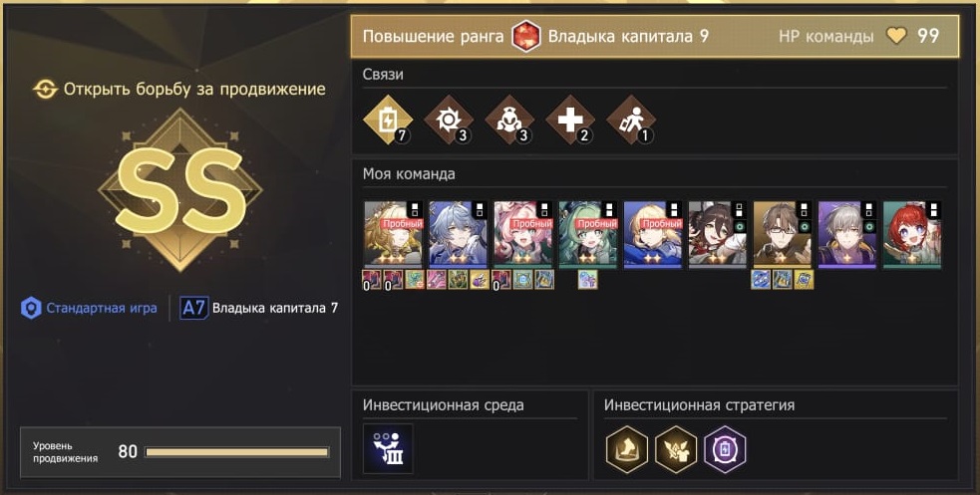Click the nurse-figure bond icon with 3
The width and height of the screenshot is (980, 495).
[509, 120]
